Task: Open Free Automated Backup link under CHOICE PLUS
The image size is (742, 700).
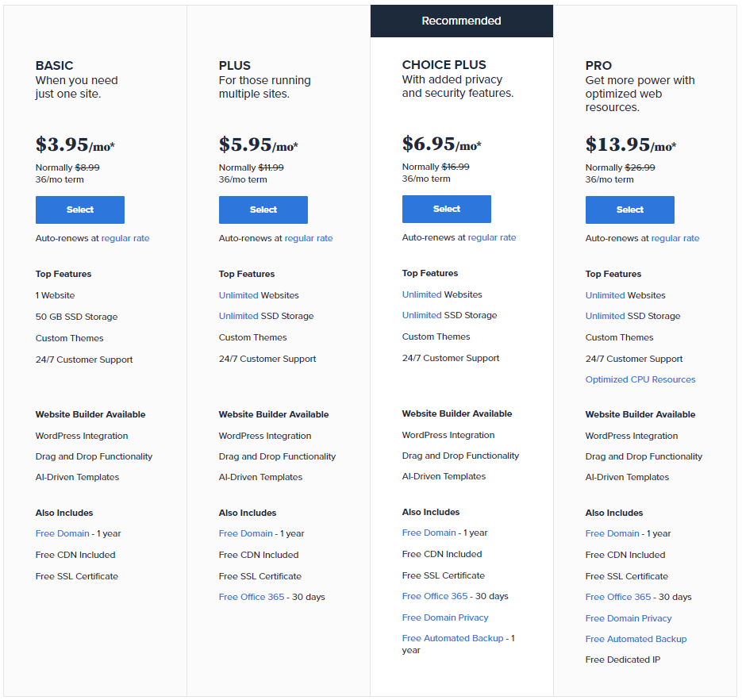Action: (452, 637)
